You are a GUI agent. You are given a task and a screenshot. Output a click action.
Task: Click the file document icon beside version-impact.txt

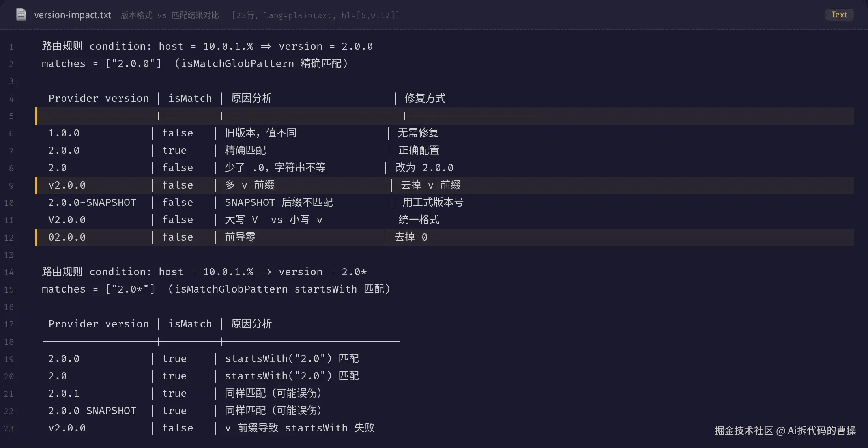point(21,15)
